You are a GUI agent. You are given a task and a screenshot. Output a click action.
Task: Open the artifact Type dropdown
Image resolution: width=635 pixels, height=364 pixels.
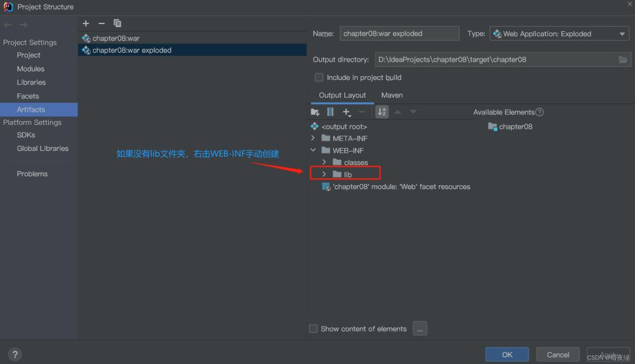point(559,34)
